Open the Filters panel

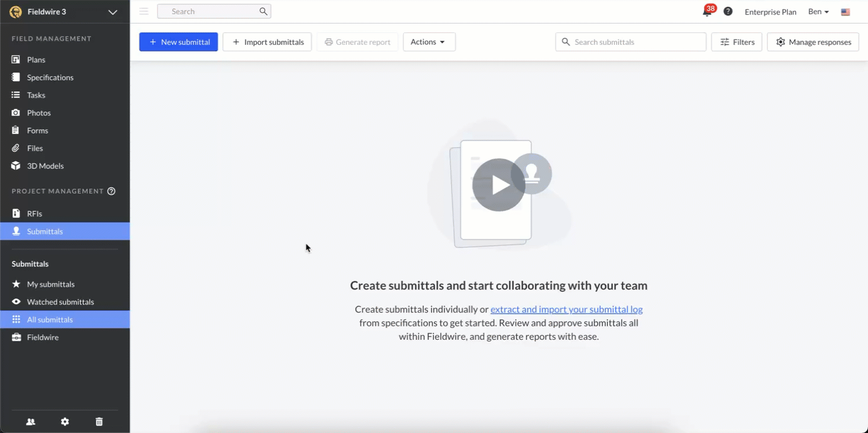(736, 42)
